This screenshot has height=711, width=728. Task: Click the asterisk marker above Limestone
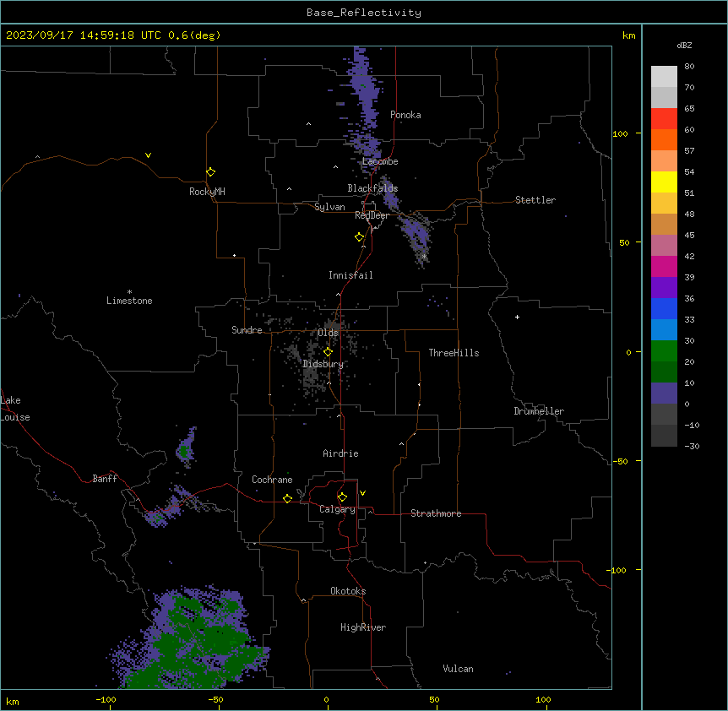click(129, 292)
